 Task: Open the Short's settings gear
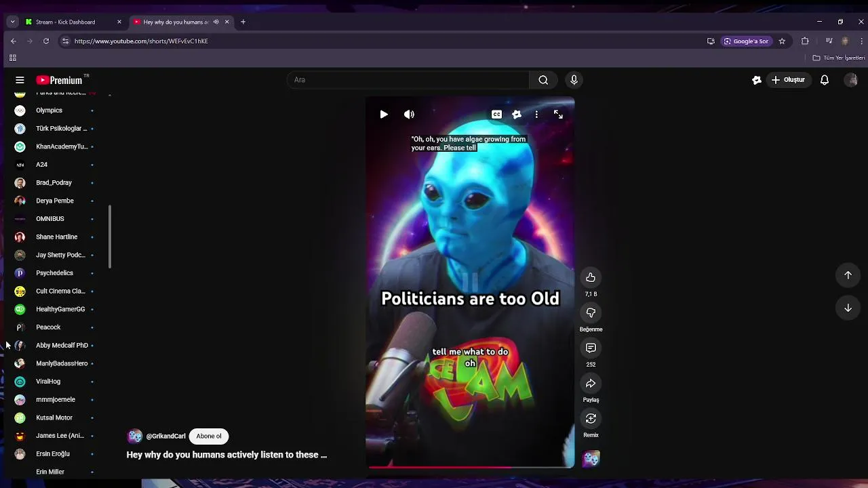[517, 115]
